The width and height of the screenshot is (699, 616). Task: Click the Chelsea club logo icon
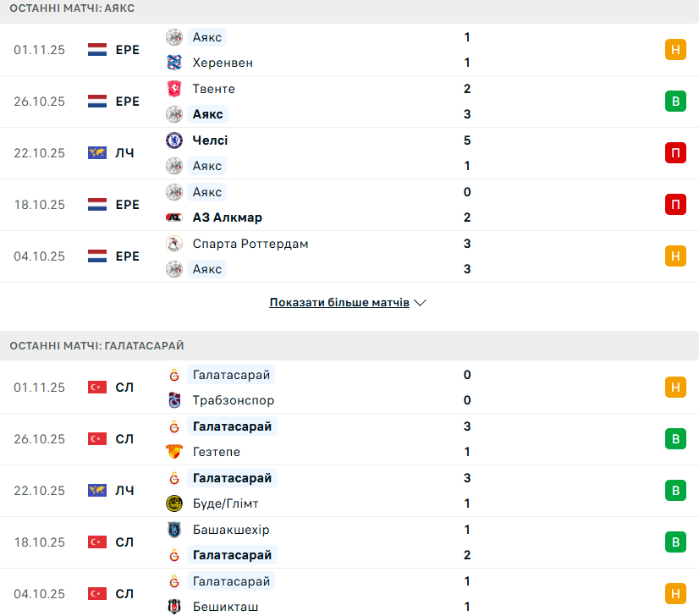(174, 140)
